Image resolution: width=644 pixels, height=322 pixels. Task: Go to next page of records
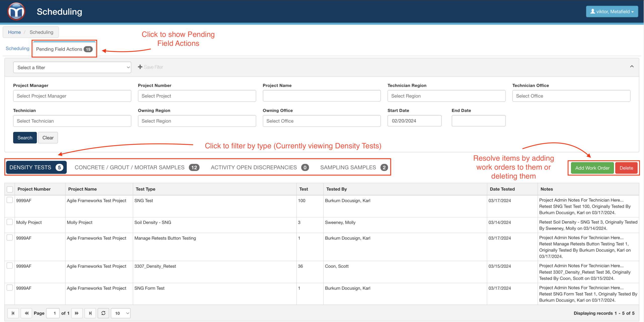point(77,313)
